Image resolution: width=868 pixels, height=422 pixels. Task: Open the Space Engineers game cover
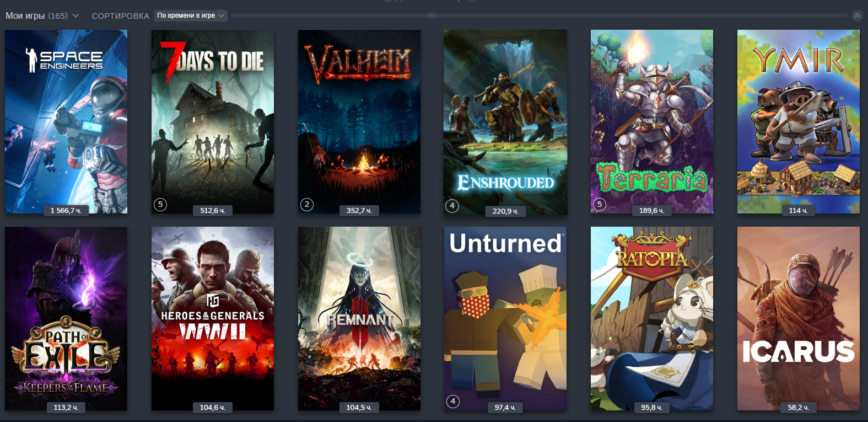tap(66, 121)
